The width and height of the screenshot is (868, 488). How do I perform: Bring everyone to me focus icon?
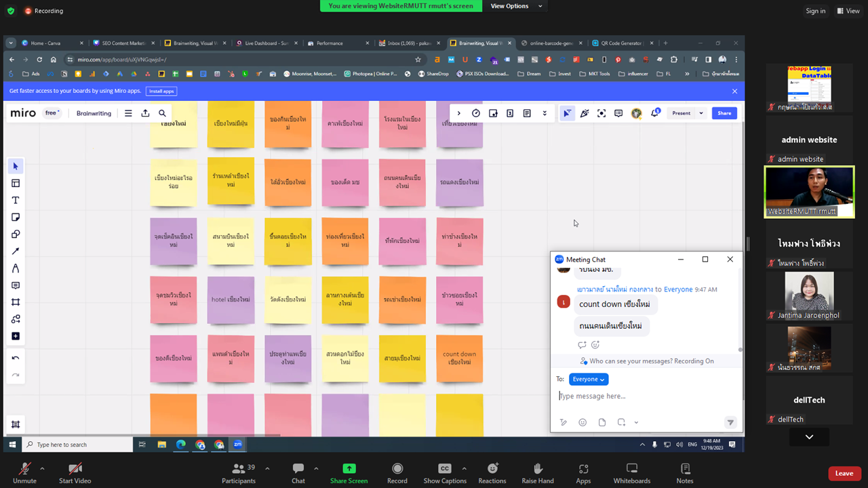click(601, 113)
